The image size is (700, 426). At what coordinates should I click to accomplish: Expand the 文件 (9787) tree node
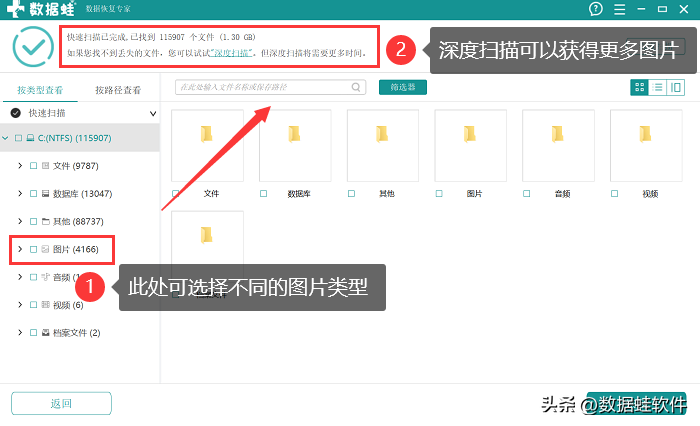(20, 166)
